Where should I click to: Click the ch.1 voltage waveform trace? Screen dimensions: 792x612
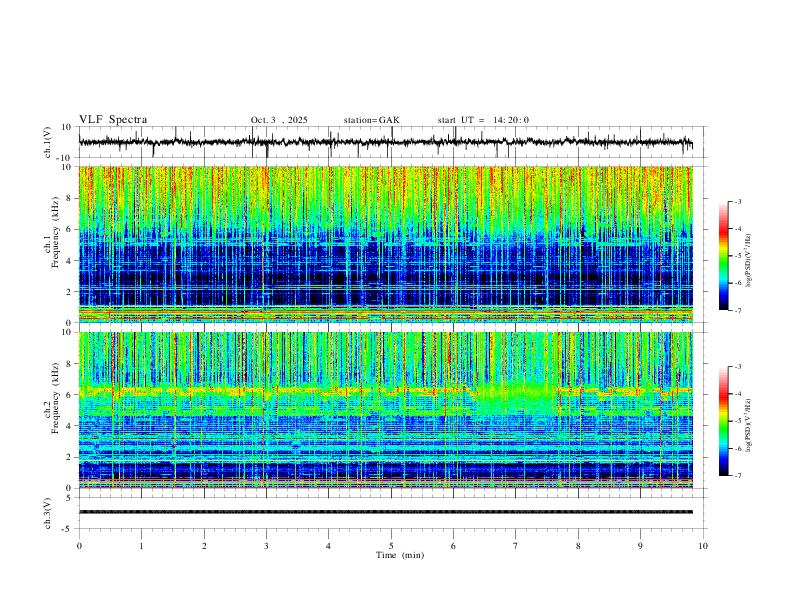tap(385, 142)
